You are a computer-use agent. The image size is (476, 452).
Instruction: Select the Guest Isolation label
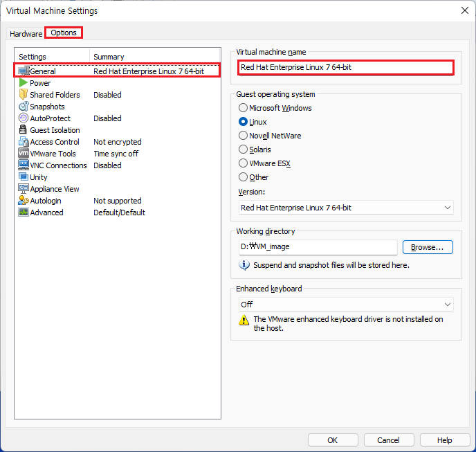(x=55, y=130)
